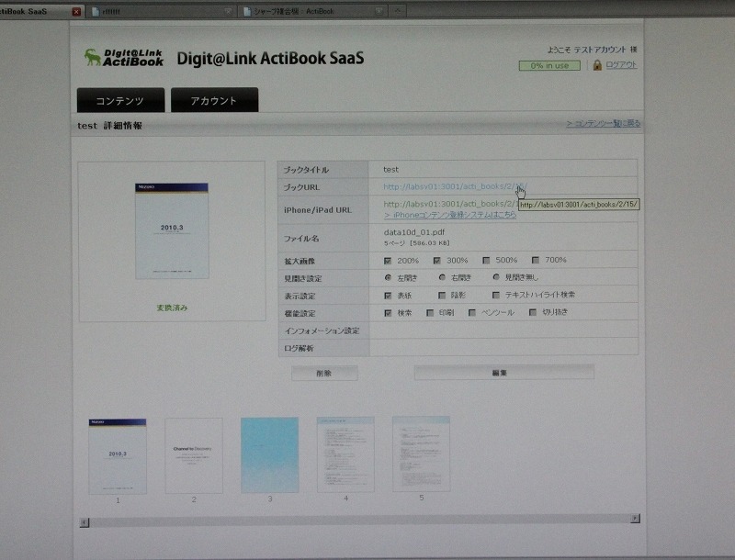Enable the 陰影 display checkbox
Viewport: 735px width, 560px height.
442,296
